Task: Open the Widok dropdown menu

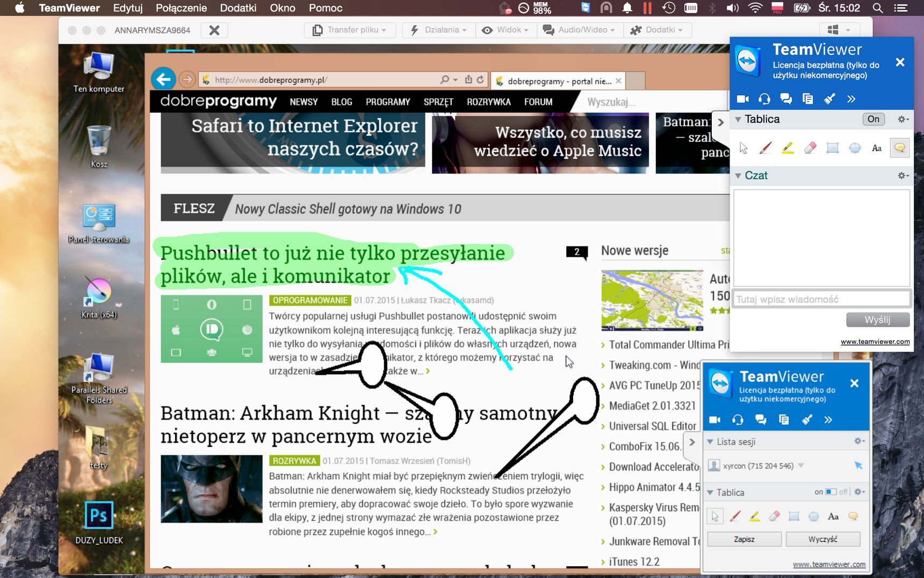Action: pos(506,30)
